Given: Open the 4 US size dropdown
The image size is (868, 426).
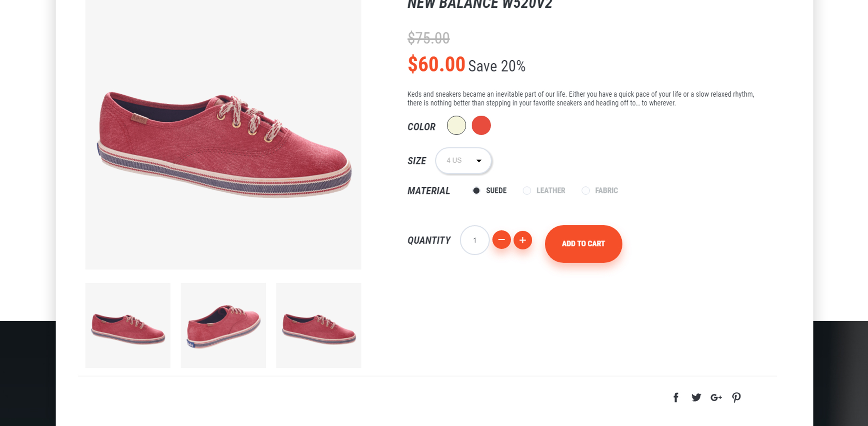Looking at the screenshot, I should (x=463, y=161).
